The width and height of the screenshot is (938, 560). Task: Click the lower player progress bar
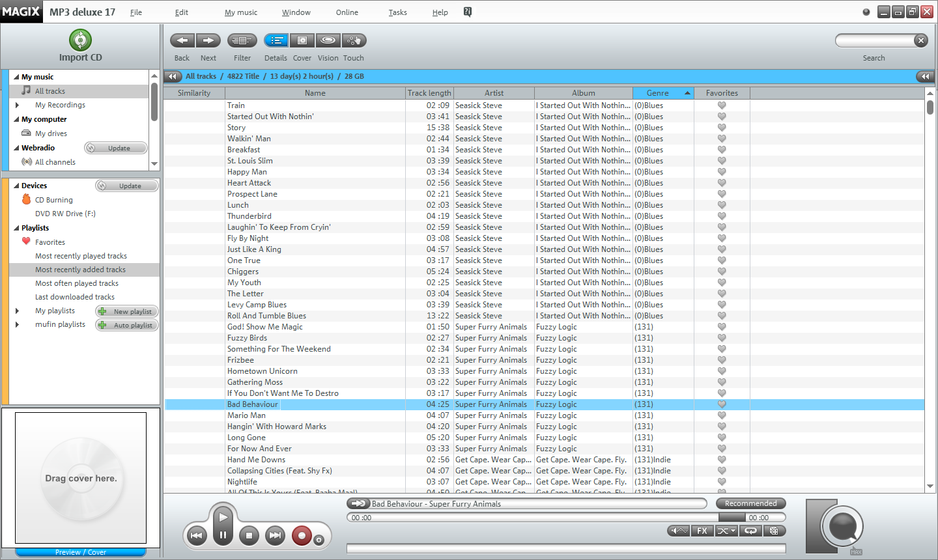pyautogui.click(x=566, y=549)
